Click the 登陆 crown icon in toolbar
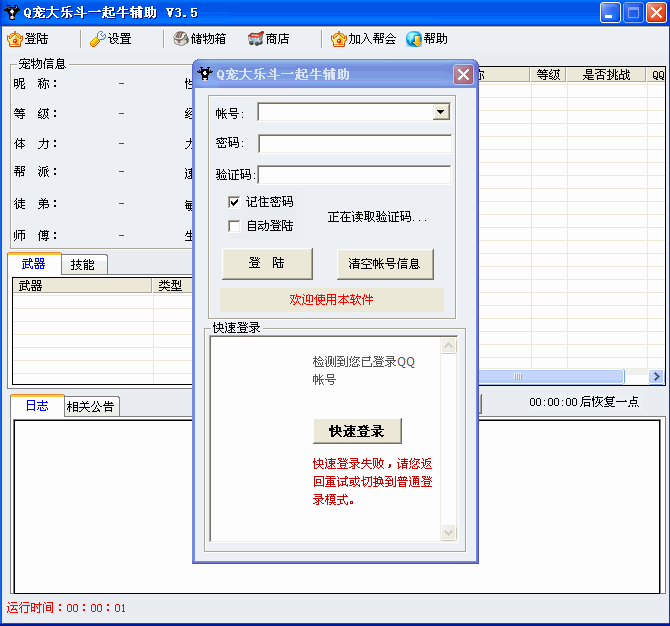 (x=15, y=39)
